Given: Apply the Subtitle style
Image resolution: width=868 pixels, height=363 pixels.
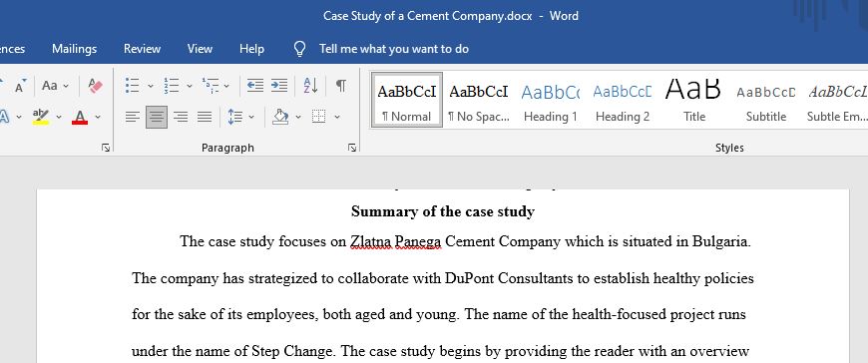Looking at the screenshot, I should [765, 100].
